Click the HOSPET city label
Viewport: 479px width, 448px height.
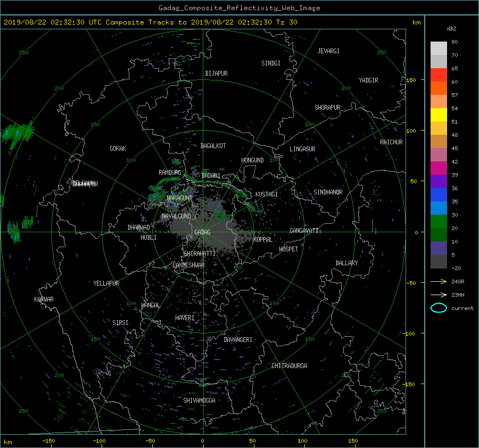click(288, 249)
